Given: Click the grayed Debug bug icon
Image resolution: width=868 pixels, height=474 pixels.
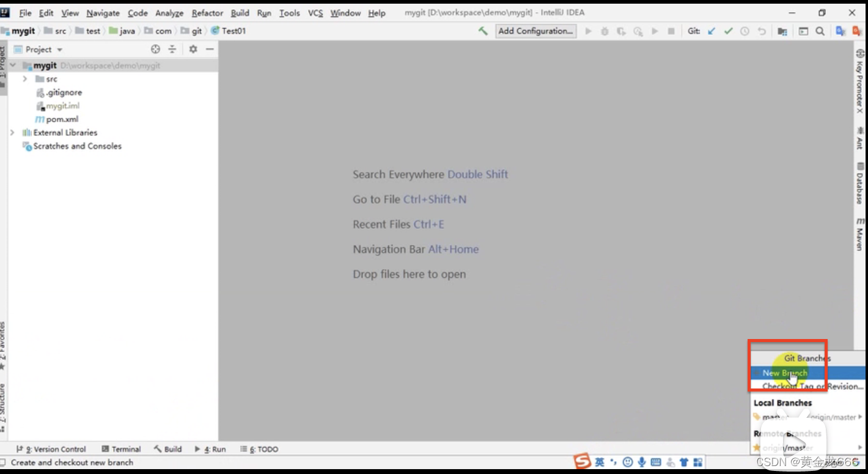Looking at the screenshot, I should (x=605, y=31).
